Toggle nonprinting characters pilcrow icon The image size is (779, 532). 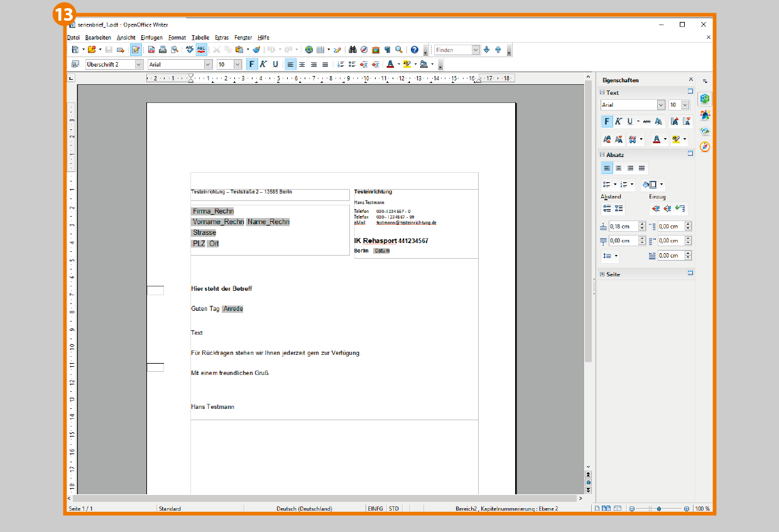click(x=387, y=50)
